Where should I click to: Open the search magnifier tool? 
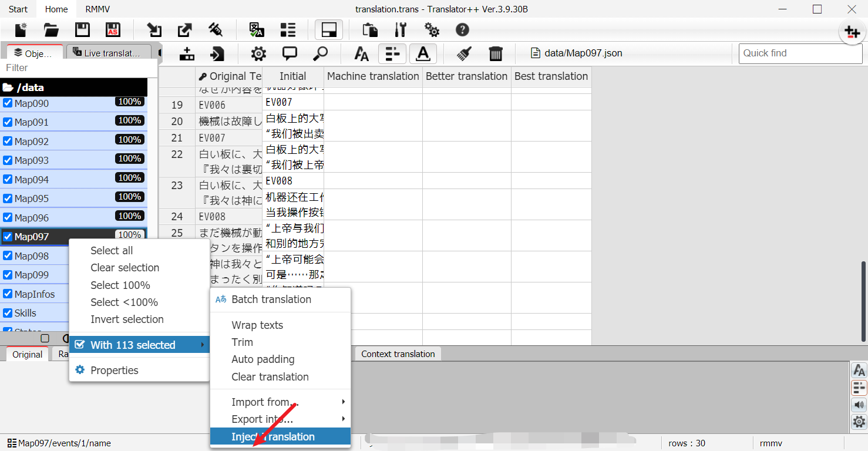point(320,53)
